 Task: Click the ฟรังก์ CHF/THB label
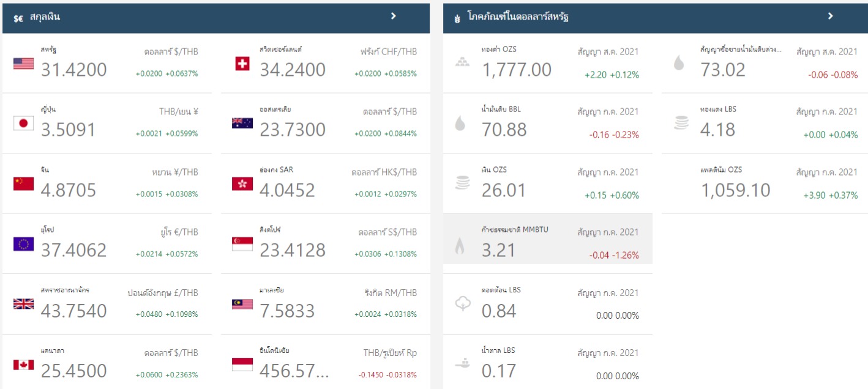tap(389, 52)
